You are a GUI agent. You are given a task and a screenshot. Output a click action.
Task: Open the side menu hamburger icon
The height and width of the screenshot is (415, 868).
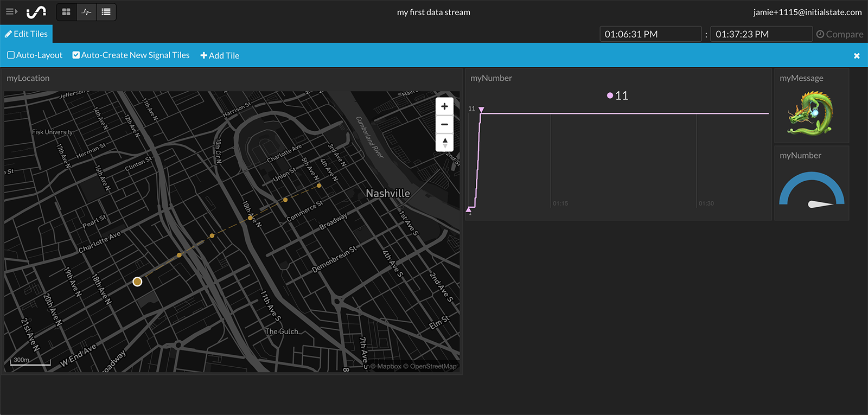coord(11,11)
